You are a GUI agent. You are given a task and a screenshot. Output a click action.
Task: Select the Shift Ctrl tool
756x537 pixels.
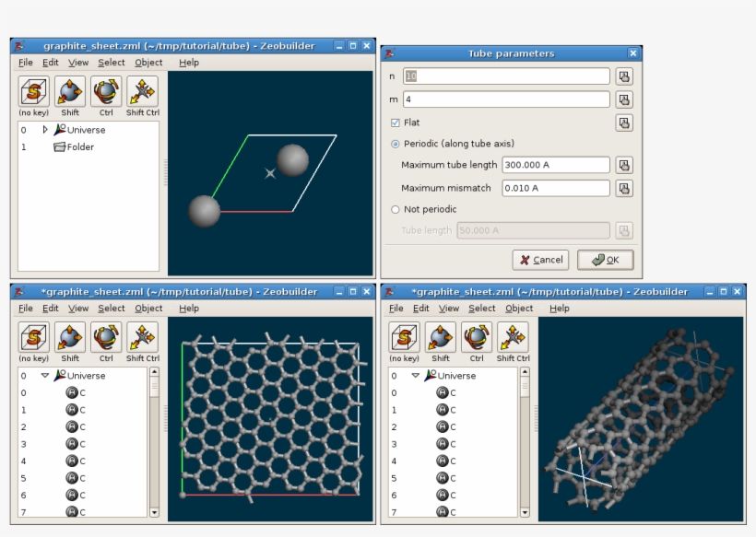[x=141, y=93]
